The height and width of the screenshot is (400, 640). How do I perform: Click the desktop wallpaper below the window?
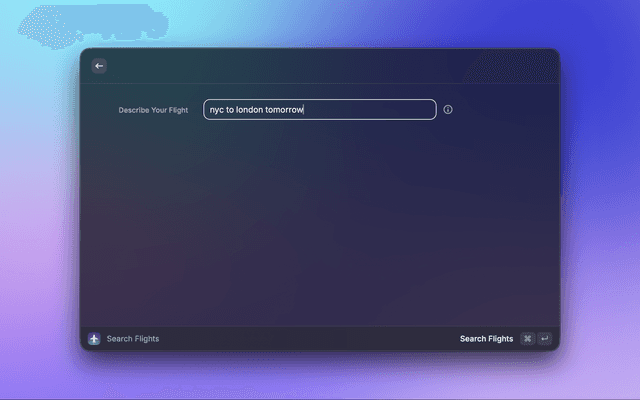[320, 378]
